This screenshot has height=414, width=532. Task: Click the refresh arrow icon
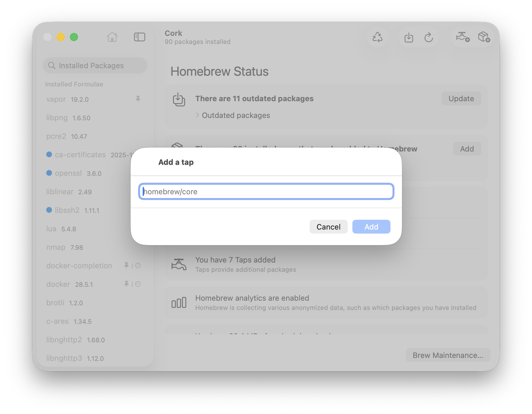429,37
